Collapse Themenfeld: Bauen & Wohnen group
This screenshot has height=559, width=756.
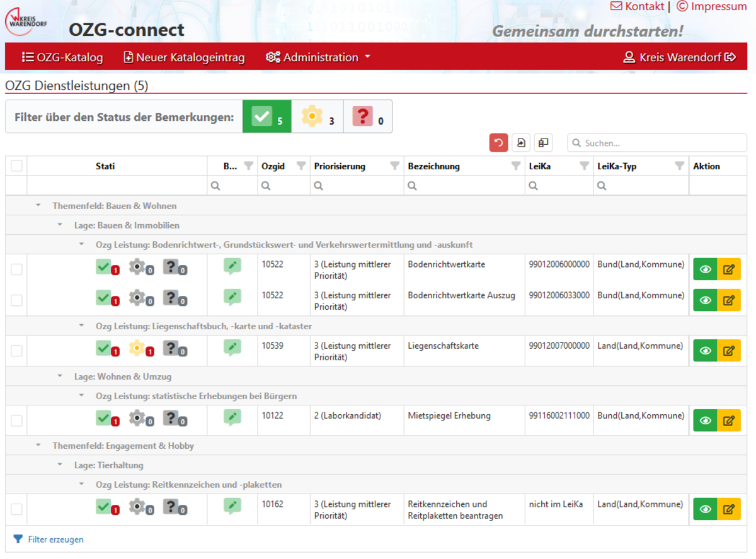click(x=38, y=206)
